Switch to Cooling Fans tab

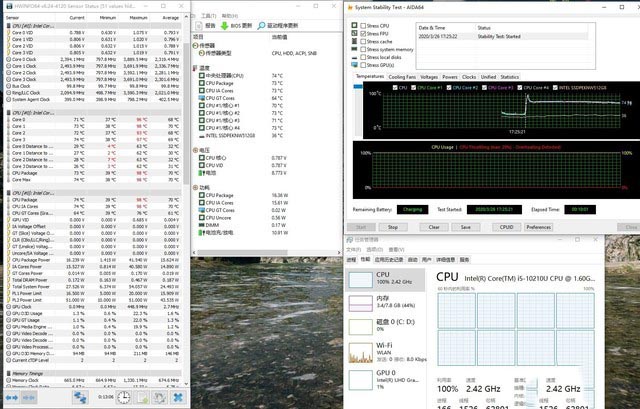402,77
